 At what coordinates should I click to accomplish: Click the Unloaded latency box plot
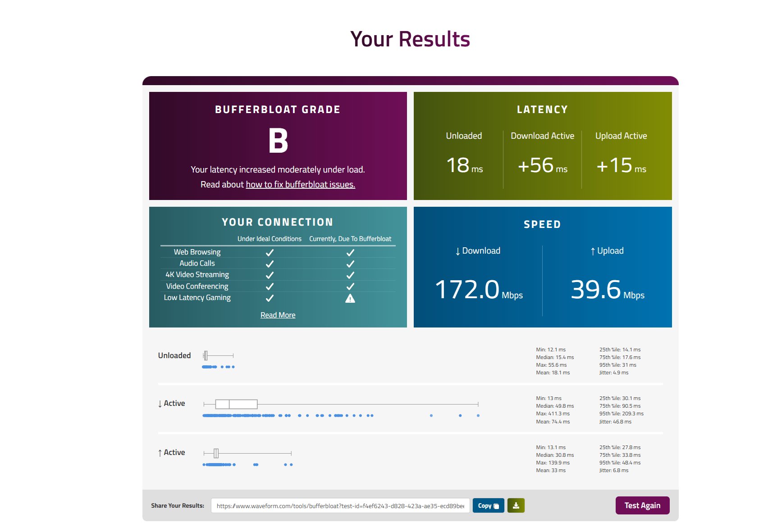pyautogui.click(x=206, y=355)
